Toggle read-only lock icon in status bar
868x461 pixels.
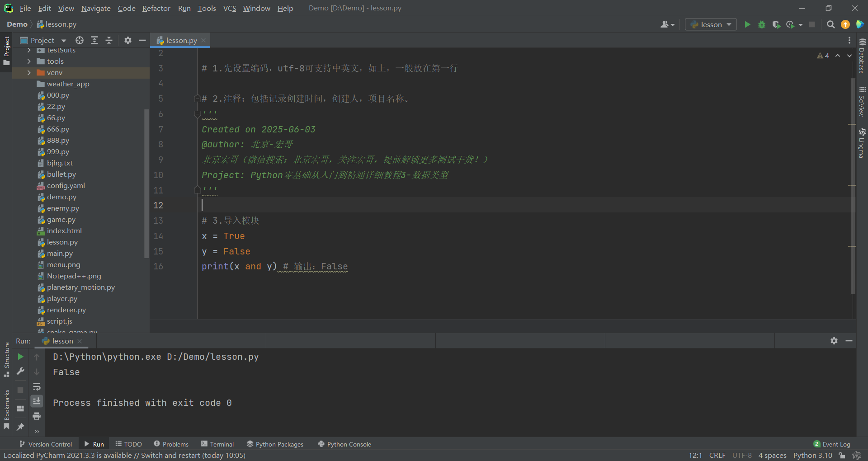842,455
